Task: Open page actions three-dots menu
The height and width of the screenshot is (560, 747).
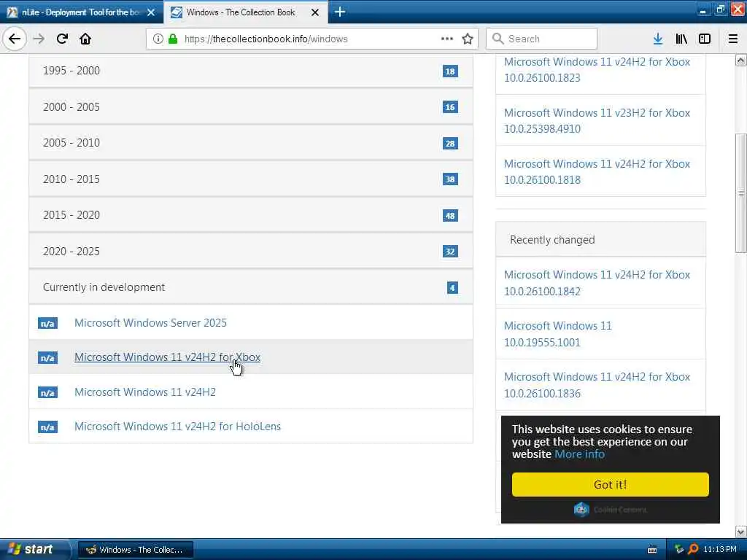Action: point(447,39)
